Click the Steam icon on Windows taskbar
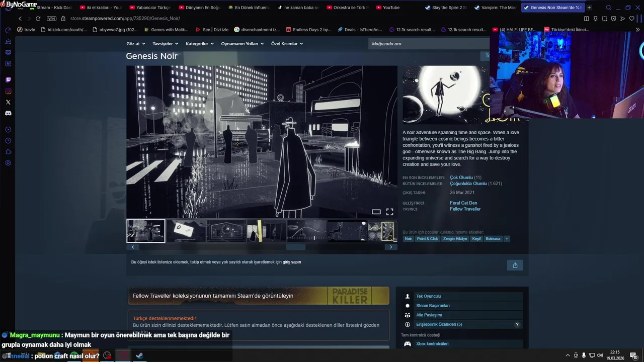This screenshot has width=644, height=362. tap(139, 355)
